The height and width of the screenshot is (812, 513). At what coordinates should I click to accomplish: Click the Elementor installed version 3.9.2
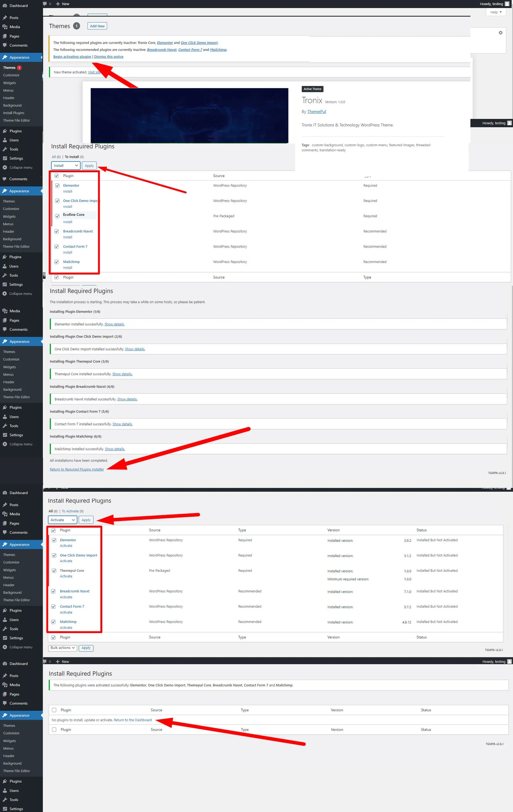(x=408, y=541)
